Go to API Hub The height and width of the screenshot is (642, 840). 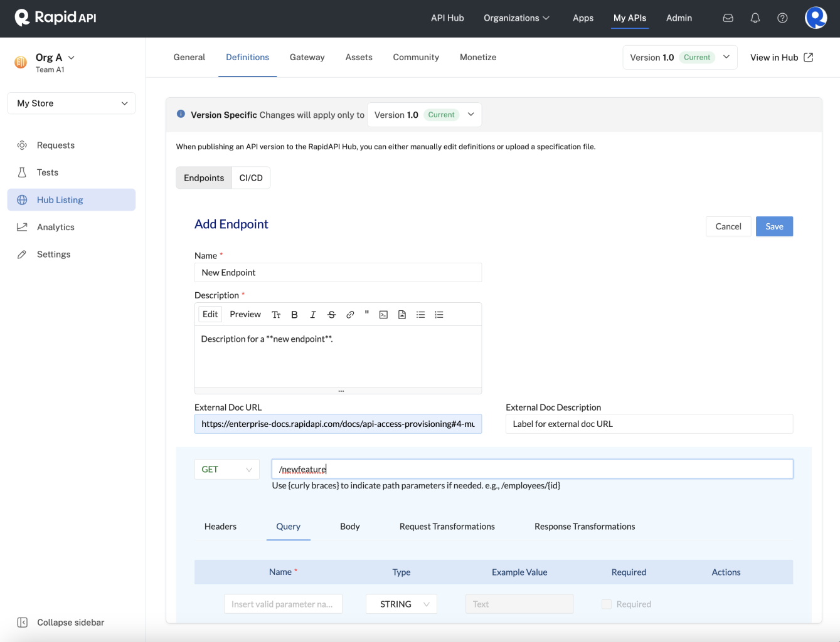(x=447, y=18)
